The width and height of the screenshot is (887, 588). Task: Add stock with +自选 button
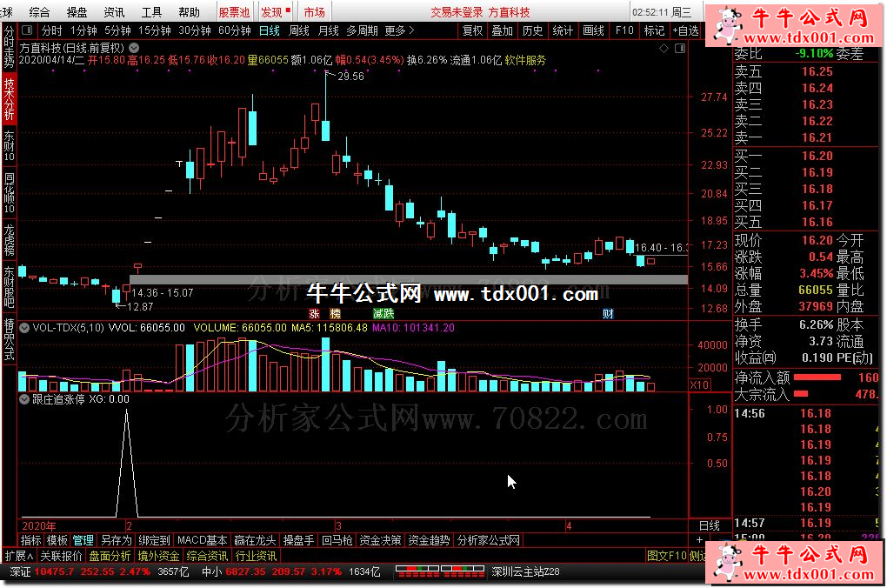tap(685, 30)
